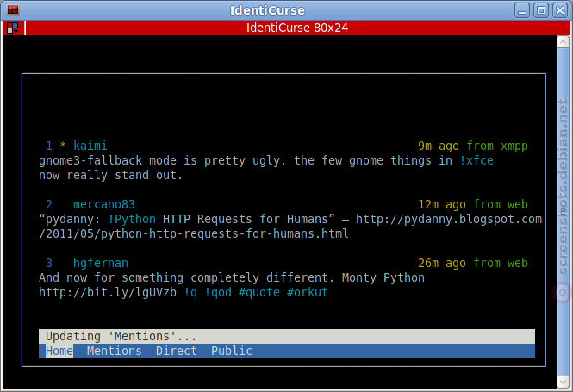Minimize the IdentiCurse window
The image size is (573, 392).
click(522, 10)
